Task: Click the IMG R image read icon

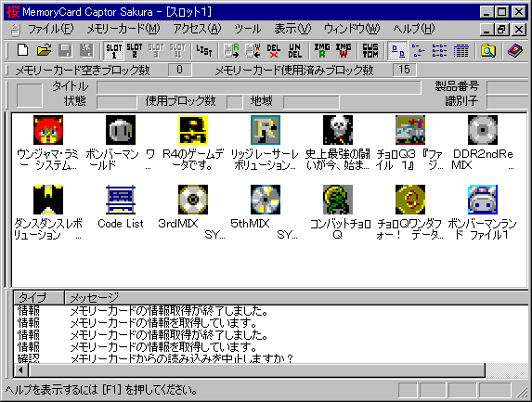Action: coord(321,50)
